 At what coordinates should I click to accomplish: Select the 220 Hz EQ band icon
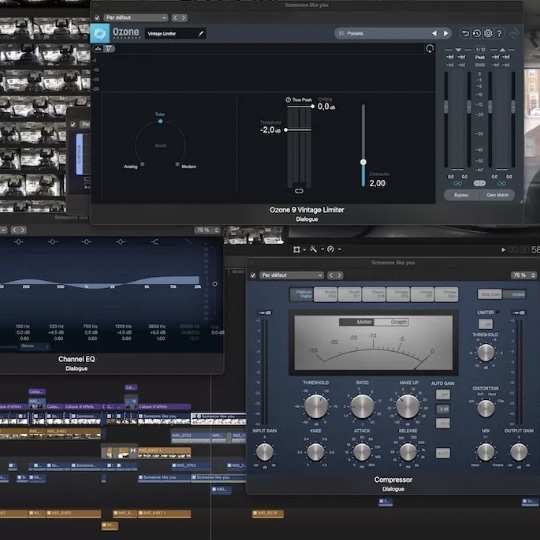point(53,242)
